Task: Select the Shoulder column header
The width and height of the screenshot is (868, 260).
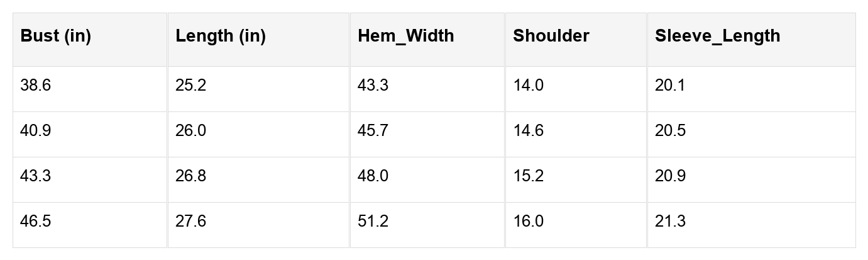Action: (x=551, y=37)
